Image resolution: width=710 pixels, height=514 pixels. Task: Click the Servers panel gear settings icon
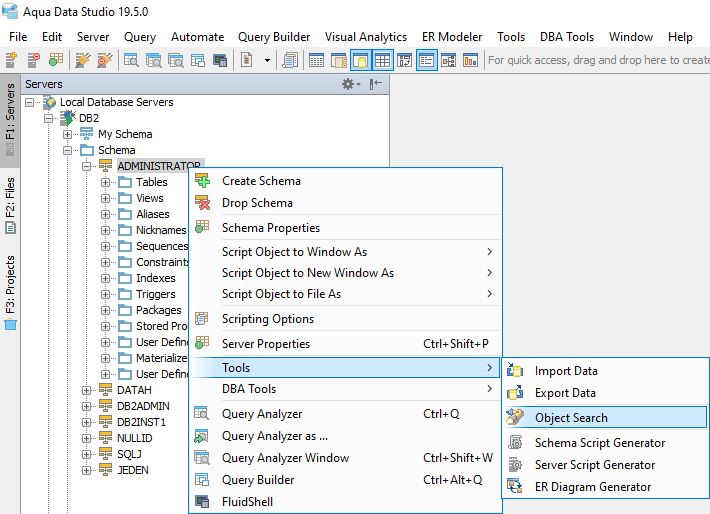tap(348, 85)
